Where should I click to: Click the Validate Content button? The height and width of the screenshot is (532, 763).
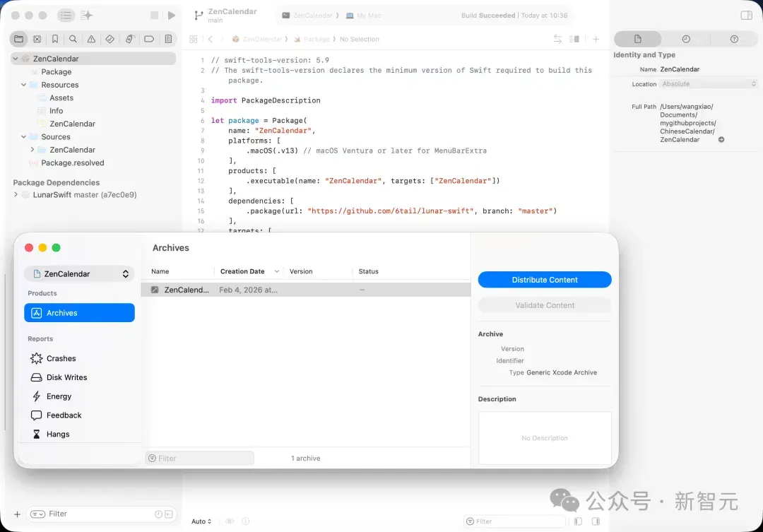coord(545,305)
